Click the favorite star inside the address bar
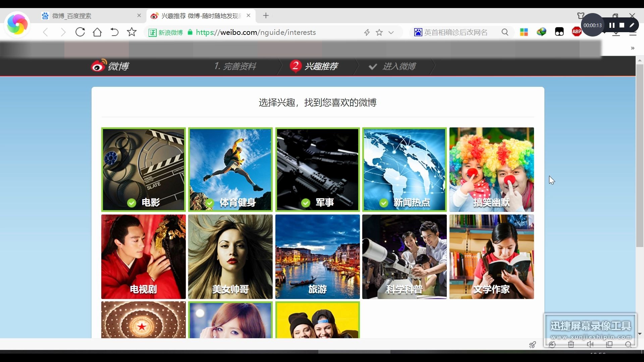 tap(379, 33)
